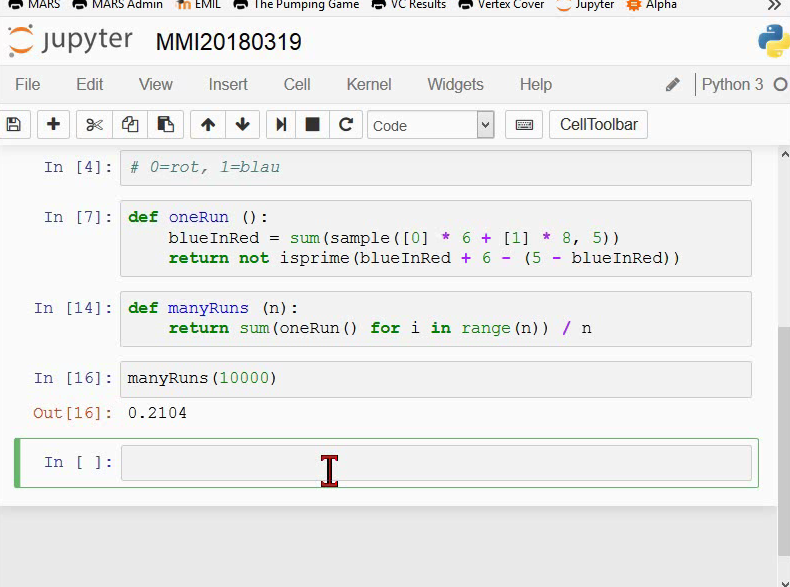Screen dimensions: 790x587
Task: Show more bookmarks with the double chevron
Action: click(x=774, y=5)
